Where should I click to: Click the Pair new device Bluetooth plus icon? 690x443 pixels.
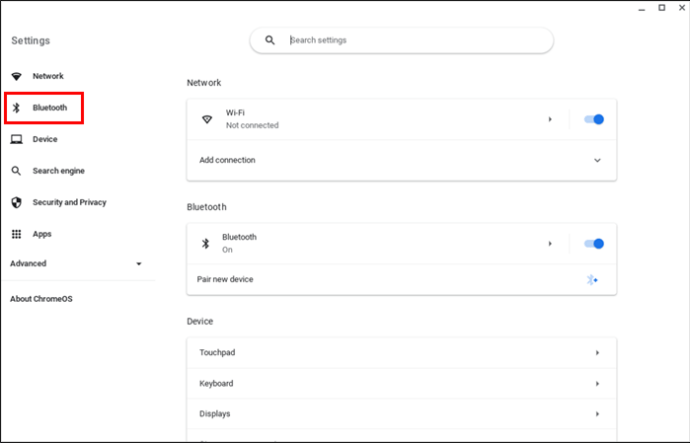pos(592,280)
